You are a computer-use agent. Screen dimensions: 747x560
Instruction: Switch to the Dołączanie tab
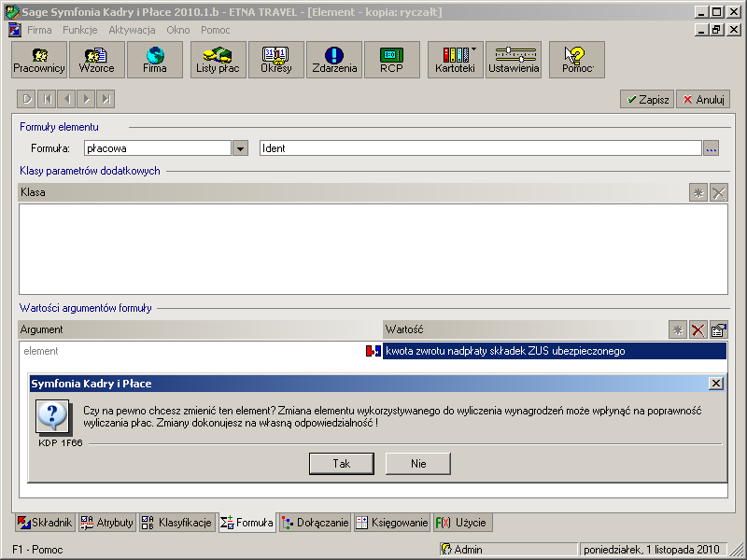coord(315,523)
